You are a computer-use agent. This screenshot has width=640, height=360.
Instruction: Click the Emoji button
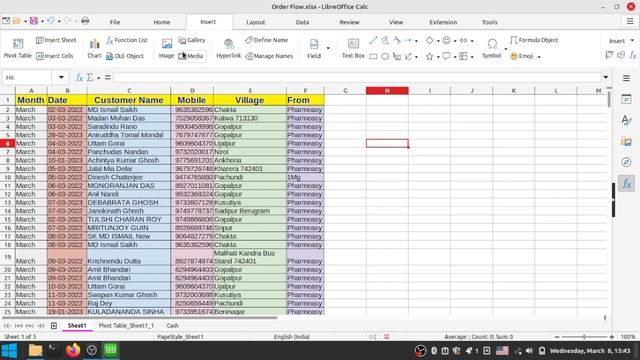tap(522, 56)
